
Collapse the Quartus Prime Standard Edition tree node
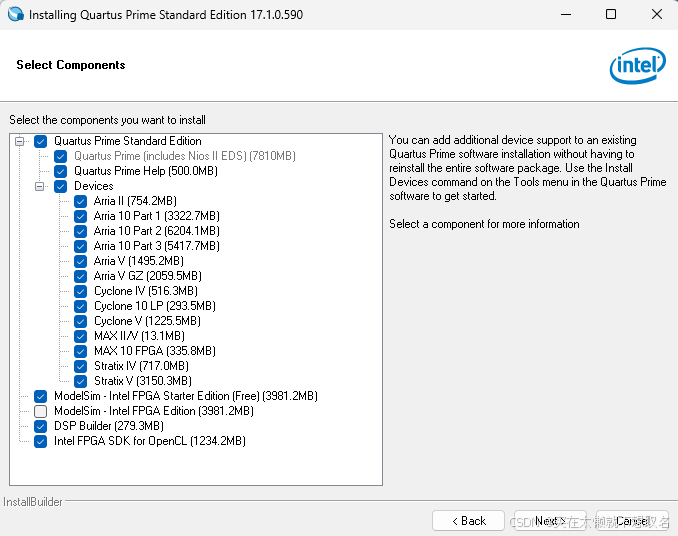coord(19,141)
